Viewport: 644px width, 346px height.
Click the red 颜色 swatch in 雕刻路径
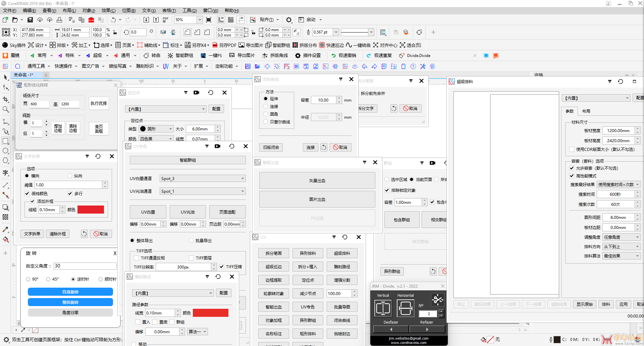pos(211,313)
